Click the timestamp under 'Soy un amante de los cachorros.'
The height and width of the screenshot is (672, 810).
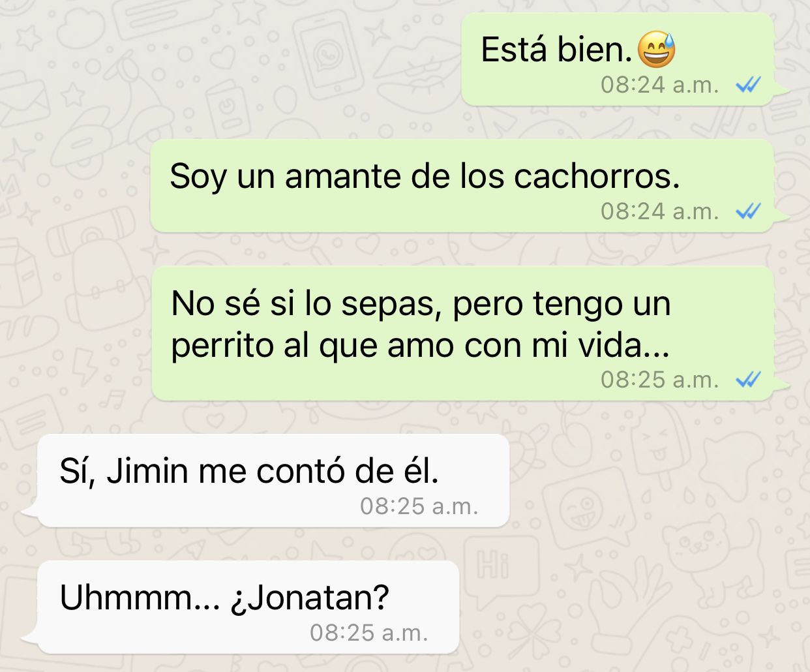[659, 211]
